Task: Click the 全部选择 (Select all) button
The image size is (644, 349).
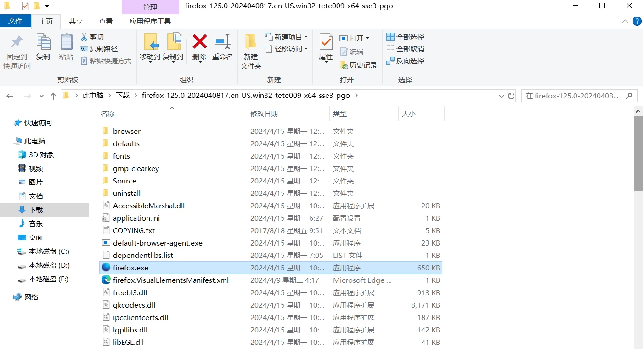Action: 405,36
